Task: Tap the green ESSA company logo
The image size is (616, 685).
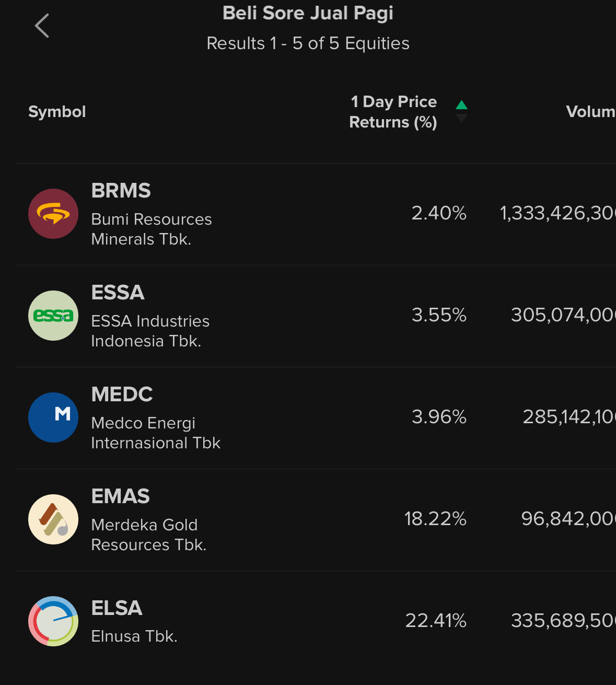Action: click(x=53, y=316)
